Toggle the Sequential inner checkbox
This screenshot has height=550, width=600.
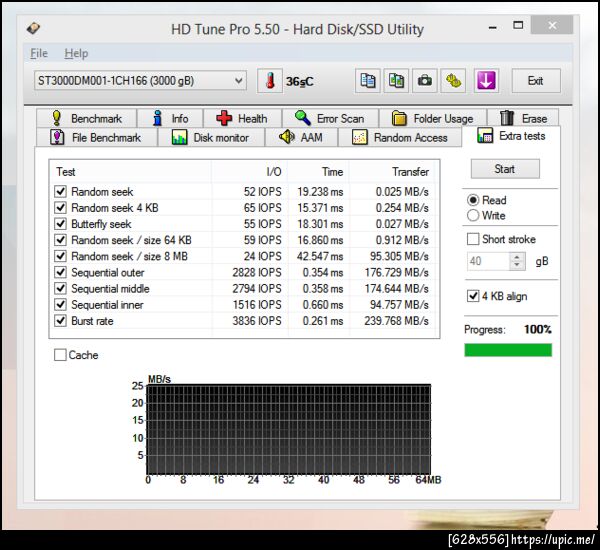tap(60, 305)
